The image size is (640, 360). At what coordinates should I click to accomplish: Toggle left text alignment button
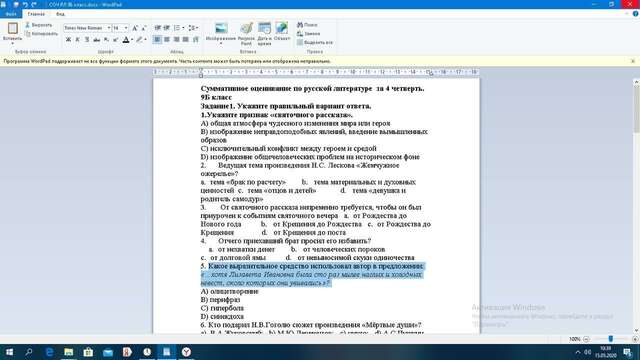coord(157,40)
